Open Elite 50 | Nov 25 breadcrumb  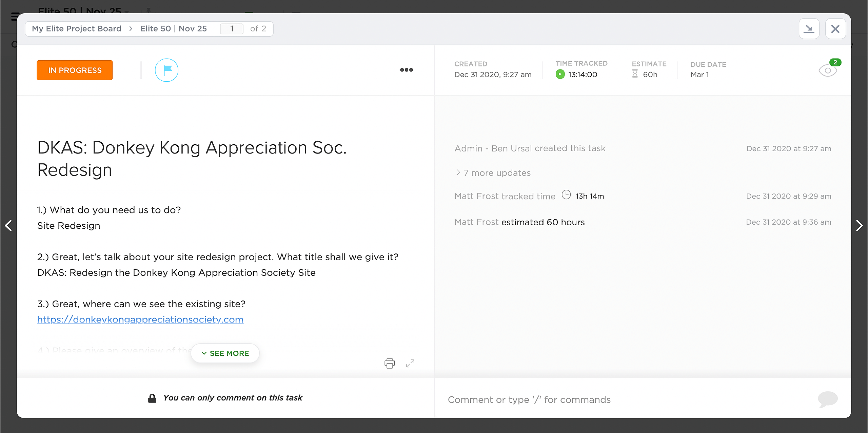point(174,28)
